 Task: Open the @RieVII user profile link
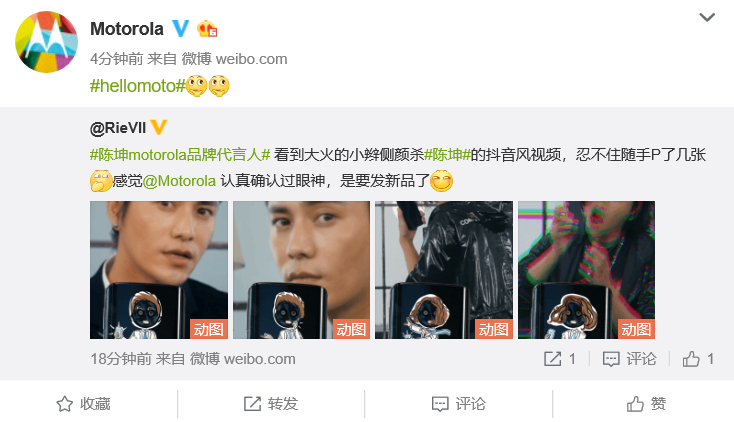tap(118, 127)
